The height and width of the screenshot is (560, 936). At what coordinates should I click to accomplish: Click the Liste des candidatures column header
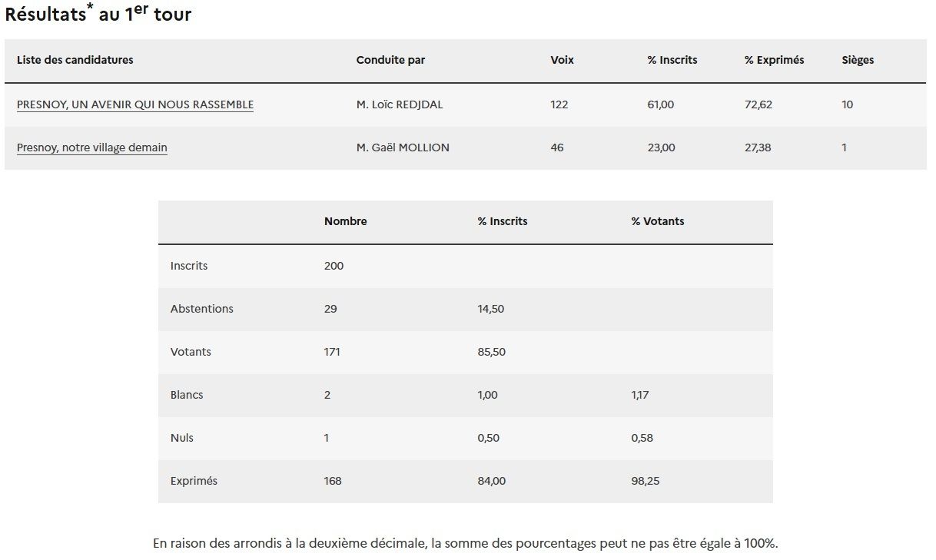75,60
